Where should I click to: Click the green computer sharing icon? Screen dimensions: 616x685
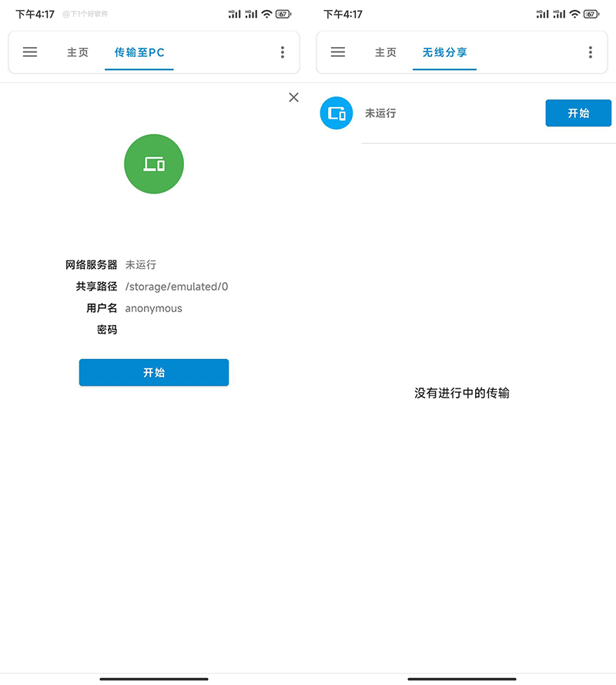[x=153, y=163]
